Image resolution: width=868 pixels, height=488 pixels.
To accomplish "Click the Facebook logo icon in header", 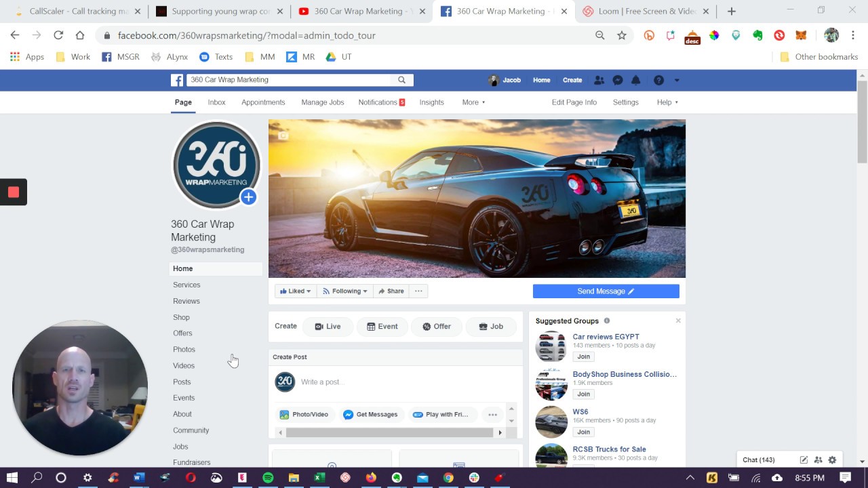I will [177, 80].
